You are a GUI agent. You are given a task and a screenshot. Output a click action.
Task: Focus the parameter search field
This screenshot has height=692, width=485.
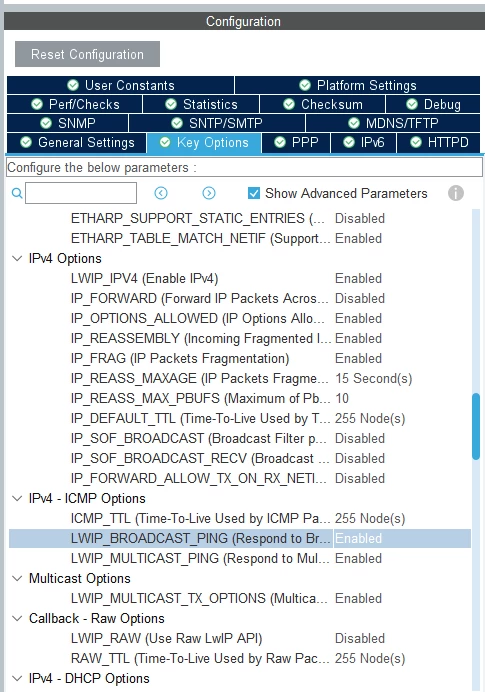[81, 193]
